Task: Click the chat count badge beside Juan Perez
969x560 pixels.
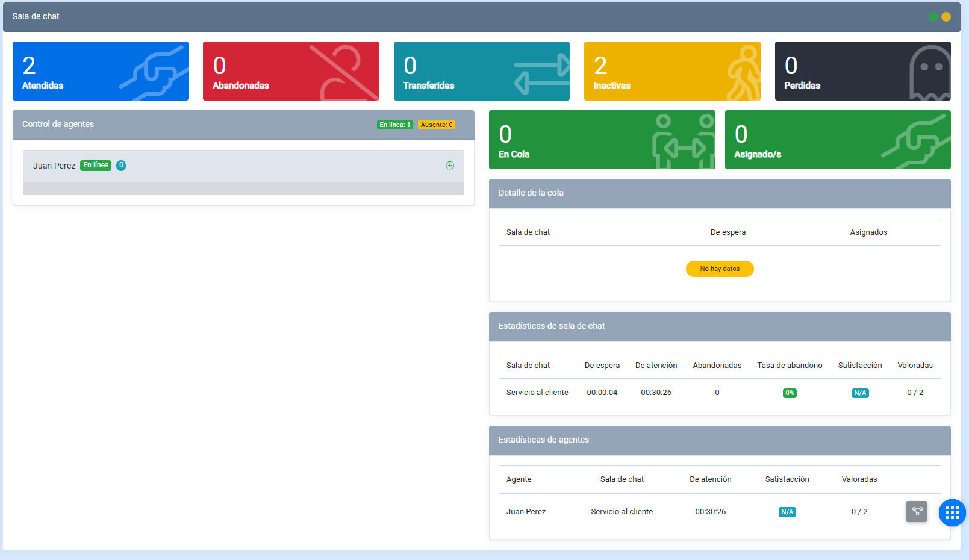Action: [121, 166]
